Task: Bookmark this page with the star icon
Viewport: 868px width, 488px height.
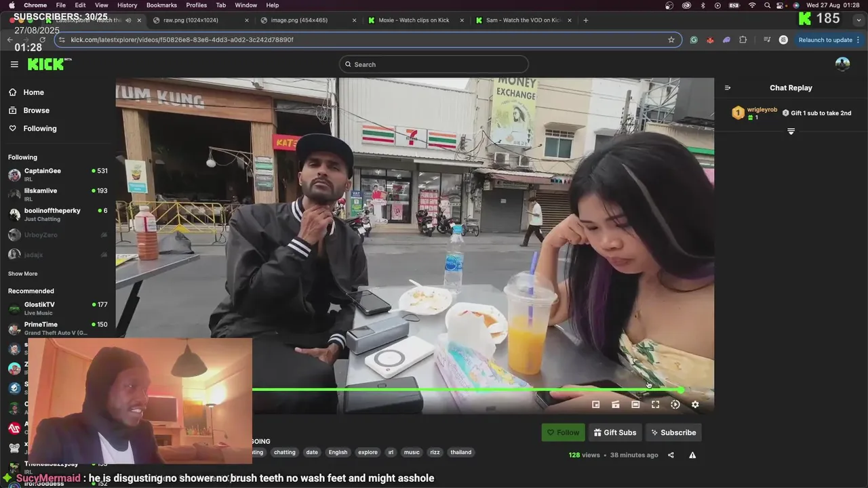Action: (x=671, y=40)
